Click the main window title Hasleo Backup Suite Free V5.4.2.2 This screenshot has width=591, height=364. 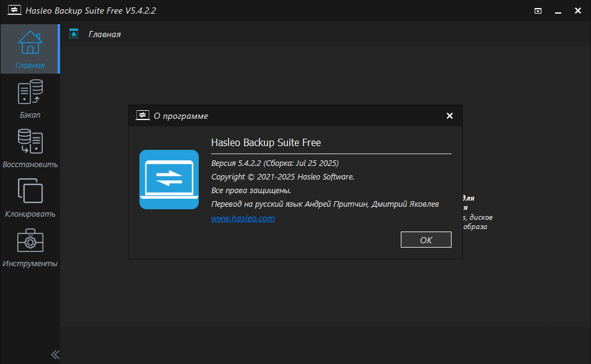pyautogui.click(x=90, y=11)
